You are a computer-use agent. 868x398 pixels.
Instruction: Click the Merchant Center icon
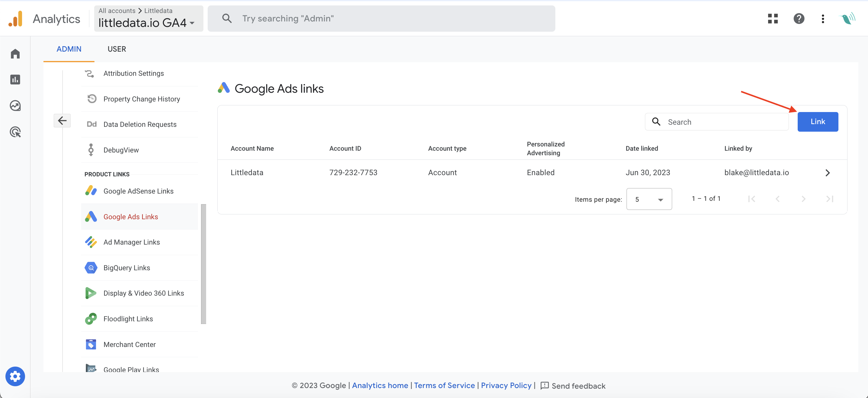point(91,345)
